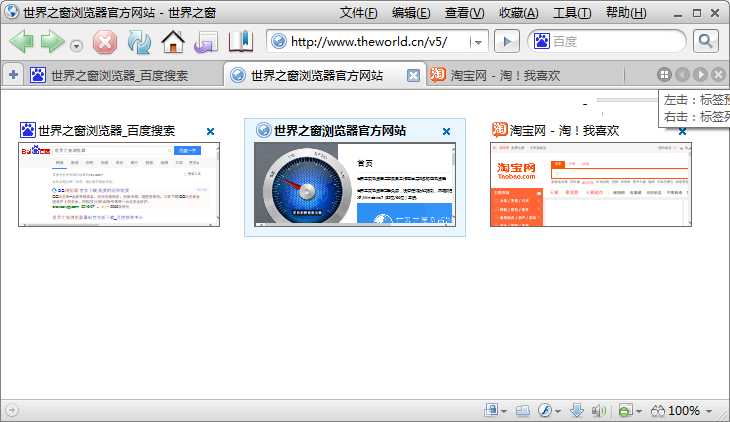Click the status bar sidebar panel icon
Screen dimensions: 730x422
point(523,410)
